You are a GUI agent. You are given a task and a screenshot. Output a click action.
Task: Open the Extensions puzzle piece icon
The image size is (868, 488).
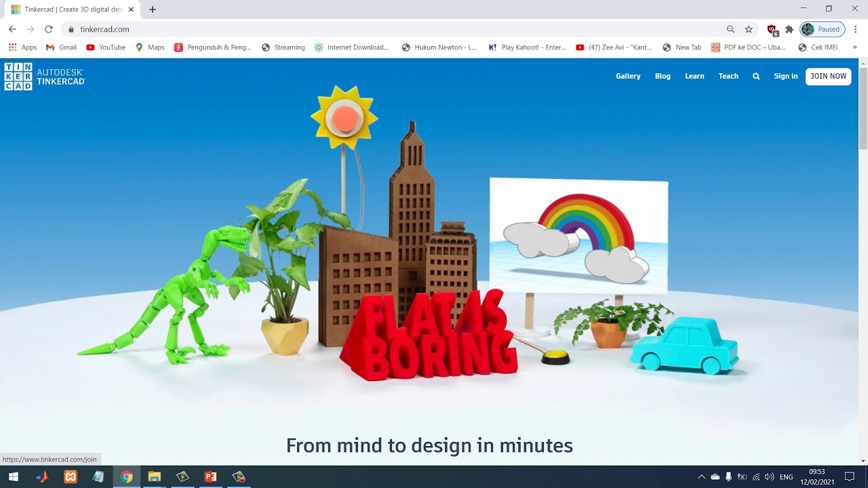click(x=789, y=29)
